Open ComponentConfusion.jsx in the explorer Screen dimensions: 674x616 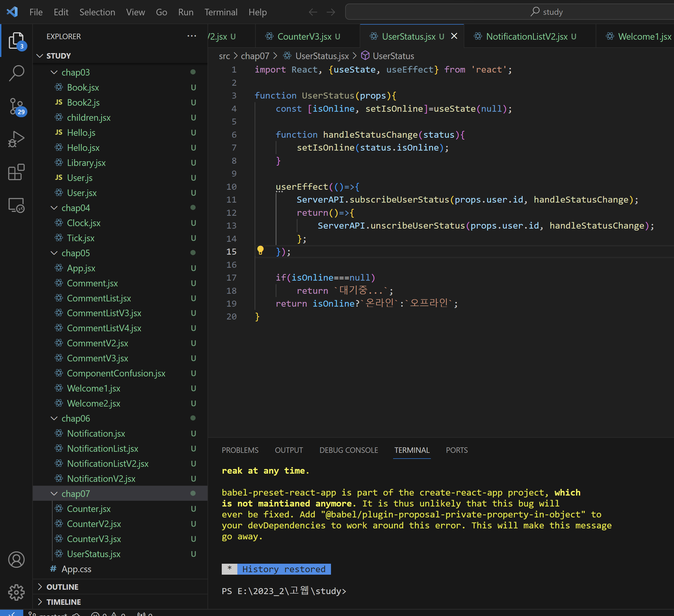pos(120,373)
